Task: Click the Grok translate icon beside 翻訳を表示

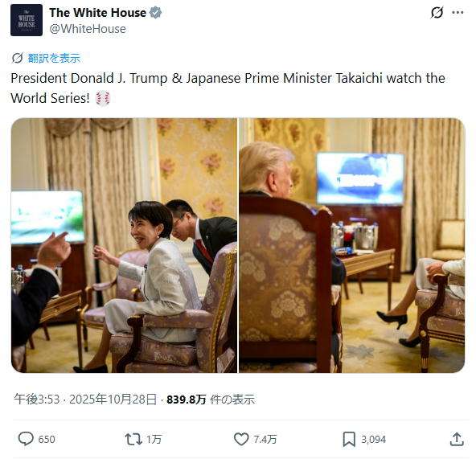Action: click(18, 58)
